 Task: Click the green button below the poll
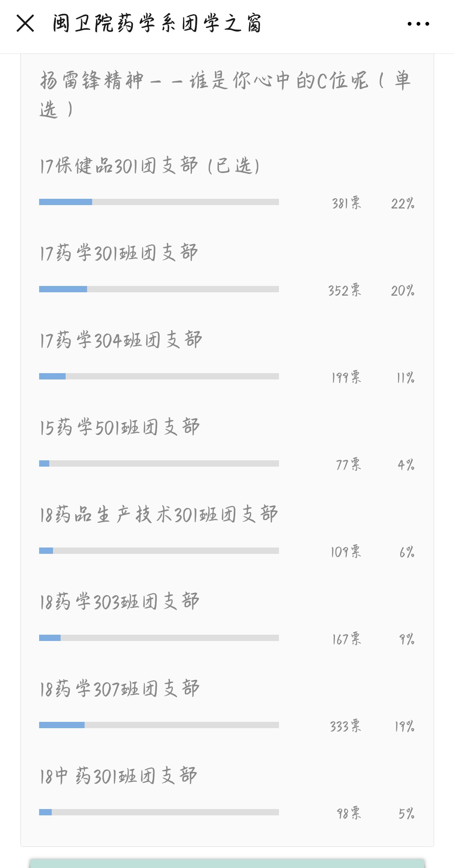[x=227, y=863]
